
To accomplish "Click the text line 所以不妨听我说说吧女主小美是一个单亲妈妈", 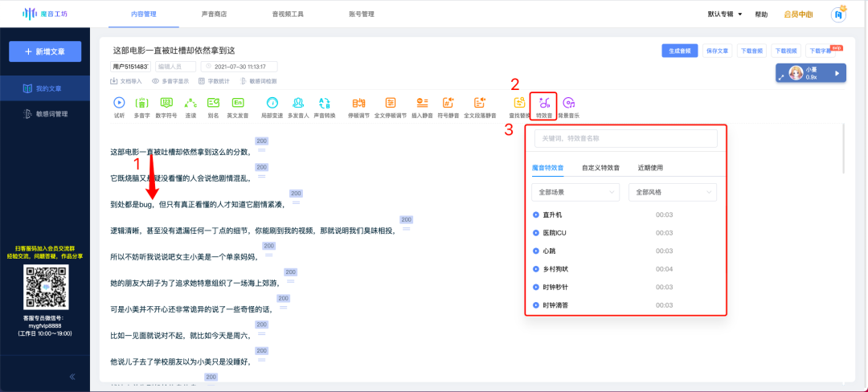I will 186,256.
